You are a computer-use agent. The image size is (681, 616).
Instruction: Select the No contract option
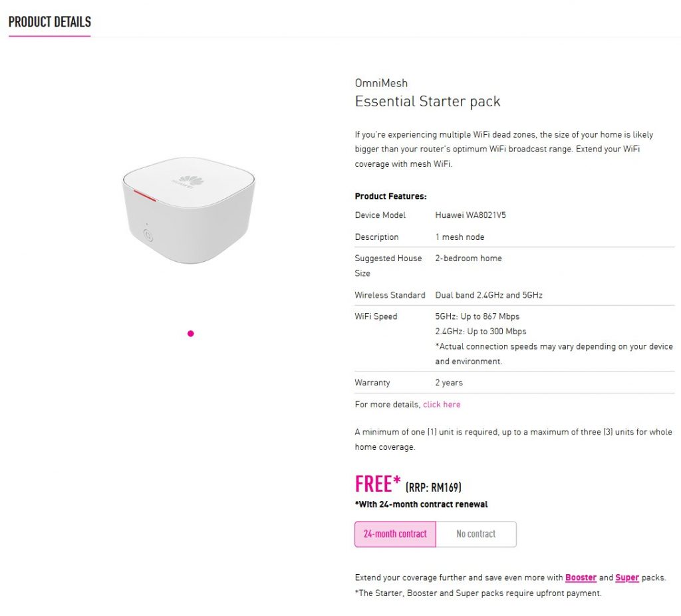click(476, 534)
